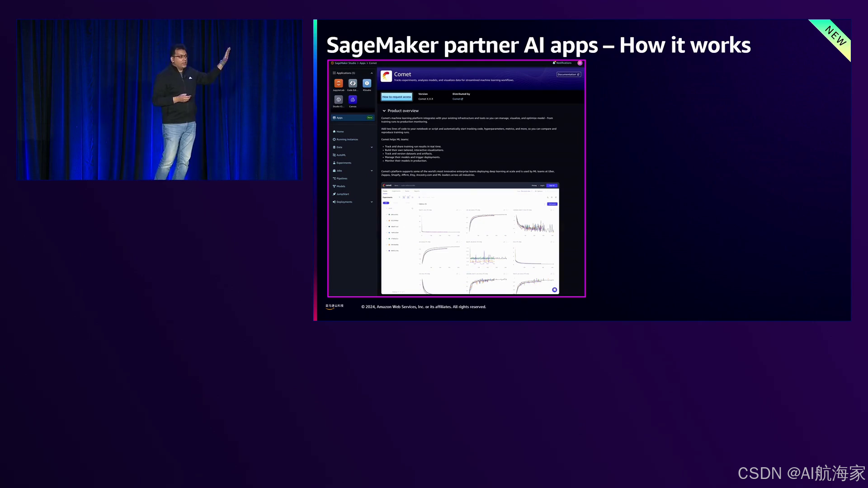868x488 pixels.
Task: Click the Comet dashboard preview thumbnail
Action: (470, 239)
